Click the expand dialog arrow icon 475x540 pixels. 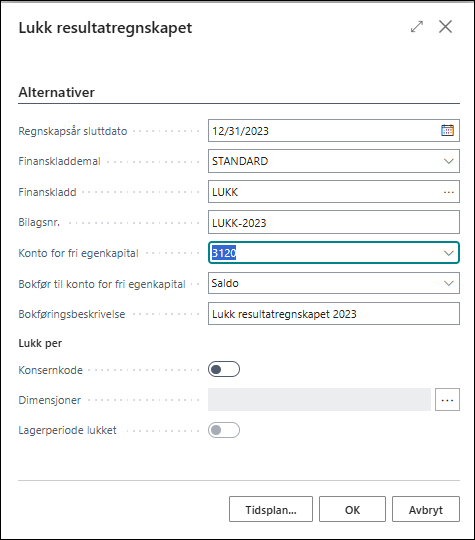[x=417, y=27]
